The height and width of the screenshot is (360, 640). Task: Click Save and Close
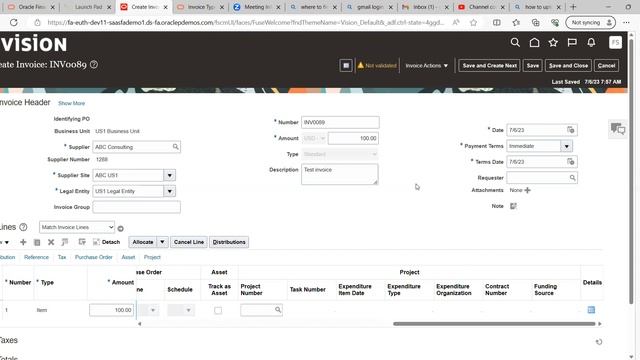point(568,65)
